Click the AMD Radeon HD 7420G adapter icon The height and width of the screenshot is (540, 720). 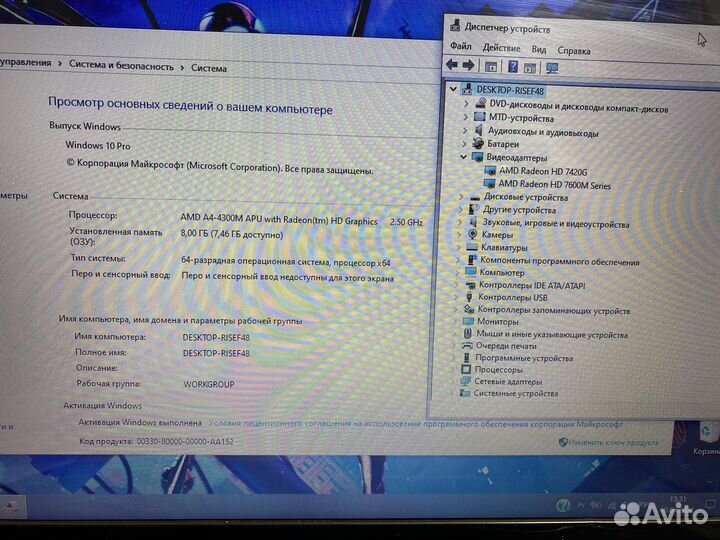point(490,171)
